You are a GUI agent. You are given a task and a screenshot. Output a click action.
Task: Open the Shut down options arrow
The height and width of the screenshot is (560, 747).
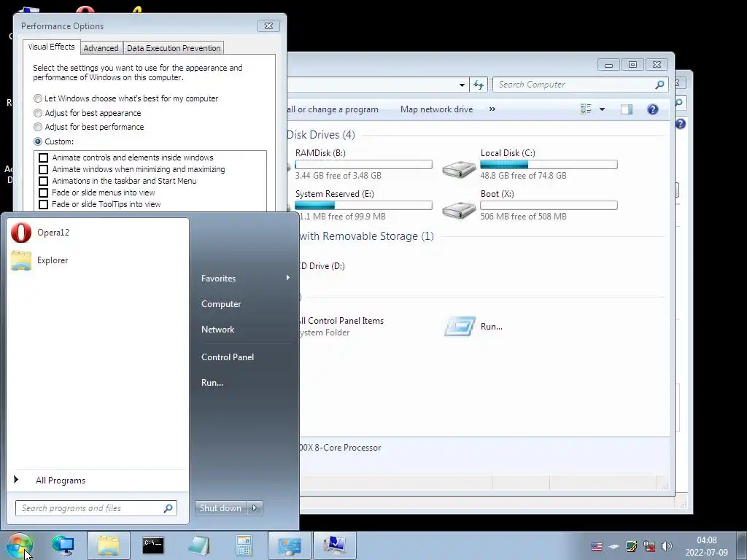(x=255, y=508)
